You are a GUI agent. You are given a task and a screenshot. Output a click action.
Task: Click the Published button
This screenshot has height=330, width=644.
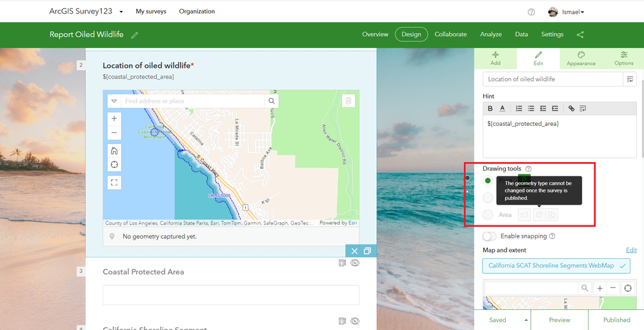pos(616,320)
